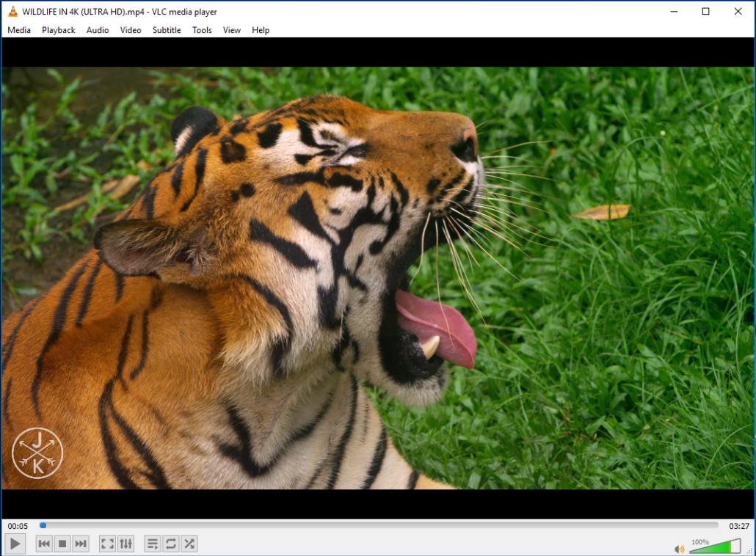Expand the Tools menu
756x556 pixels.
tap(202, 30)
